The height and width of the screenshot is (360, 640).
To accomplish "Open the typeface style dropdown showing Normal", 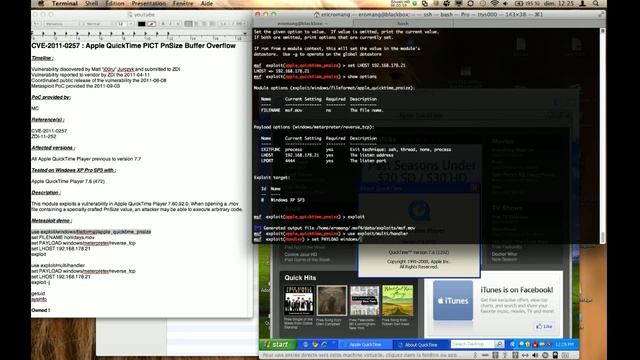I will pyautogui.click(x=98, y=24).
